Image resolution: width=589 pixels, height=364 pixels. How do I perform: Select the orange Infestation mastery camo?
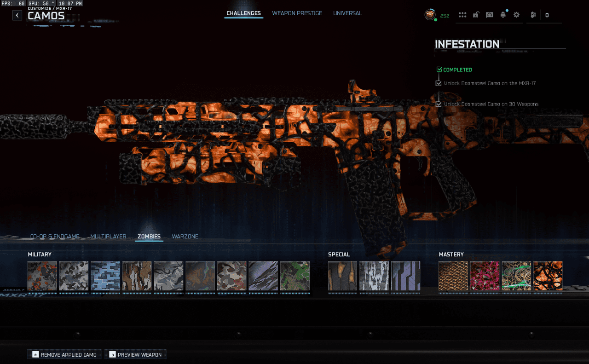click(x=548, y=276)
